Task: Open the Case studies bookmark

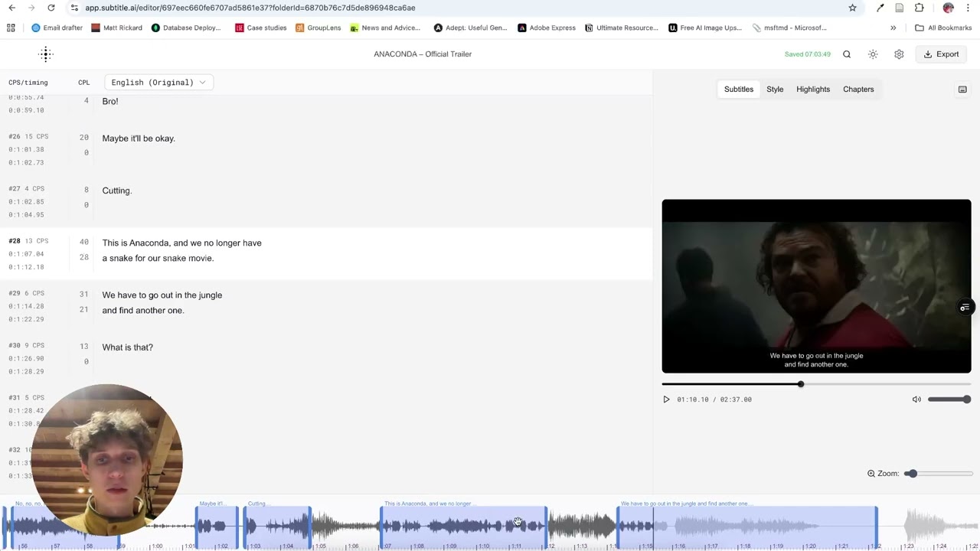Action: 260,28
